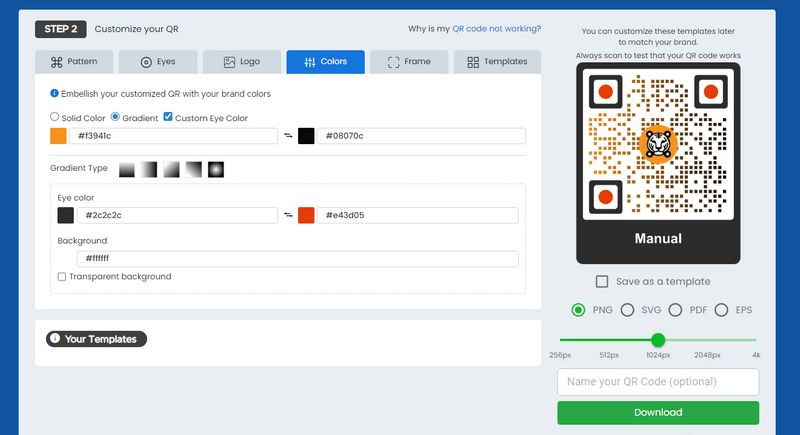Pick the third diagonal gradient type icon
Screen dimensions: 800x435
pyautogui.click(x=171, y=169)
